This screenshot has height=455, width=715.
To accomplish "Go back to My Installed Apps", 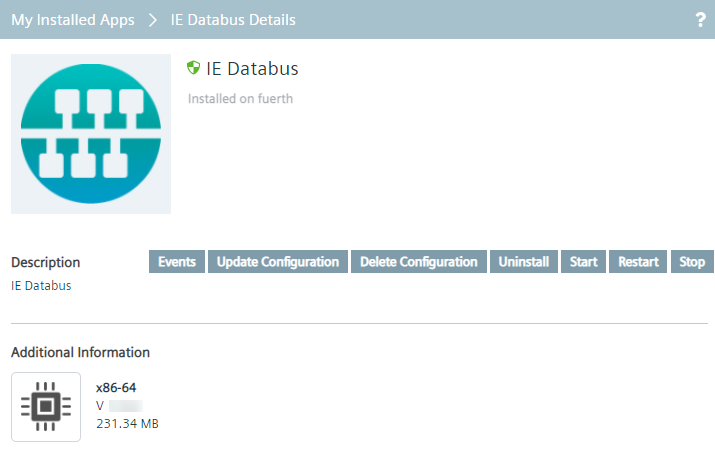I will (73, 20).
